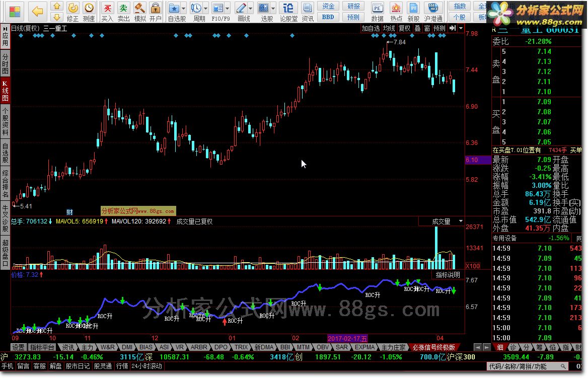The width and height of the screenshot is (588, 378).
Task: Switch to the 分时图 sidebar tab
Action: (x=5, y=63)
